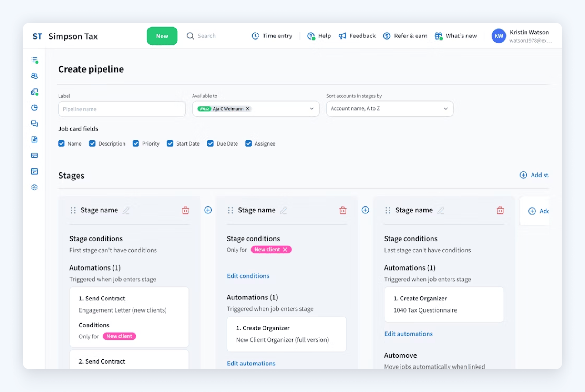Click the search magnifier icon

190,36
